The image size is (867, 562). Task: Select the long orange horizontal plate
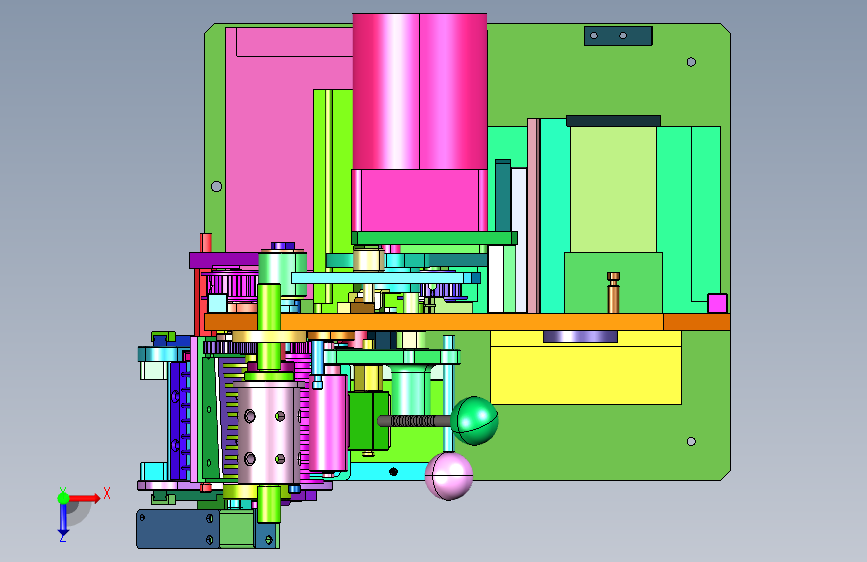467,322
